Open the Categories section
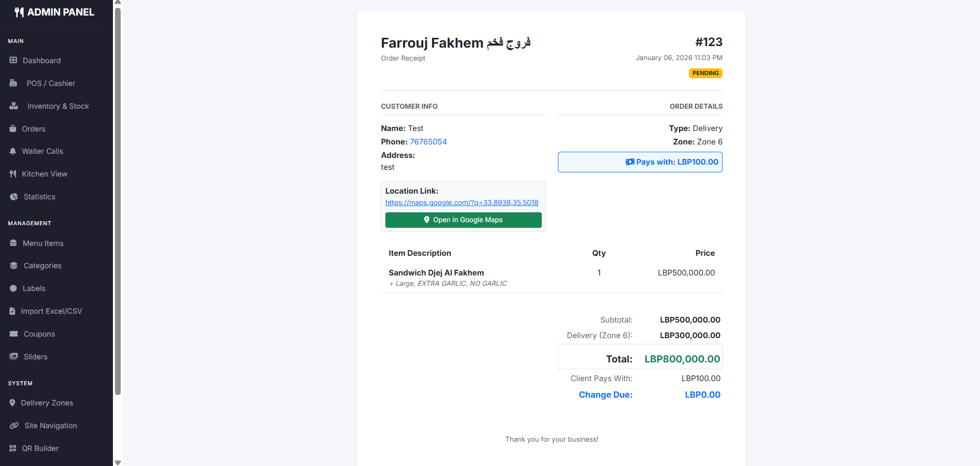 coord(42,266)
